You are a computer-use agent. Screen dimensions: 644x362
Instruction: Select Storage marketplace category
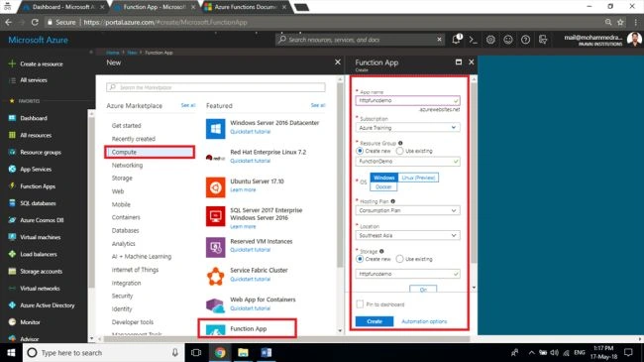tap(122, 179)
